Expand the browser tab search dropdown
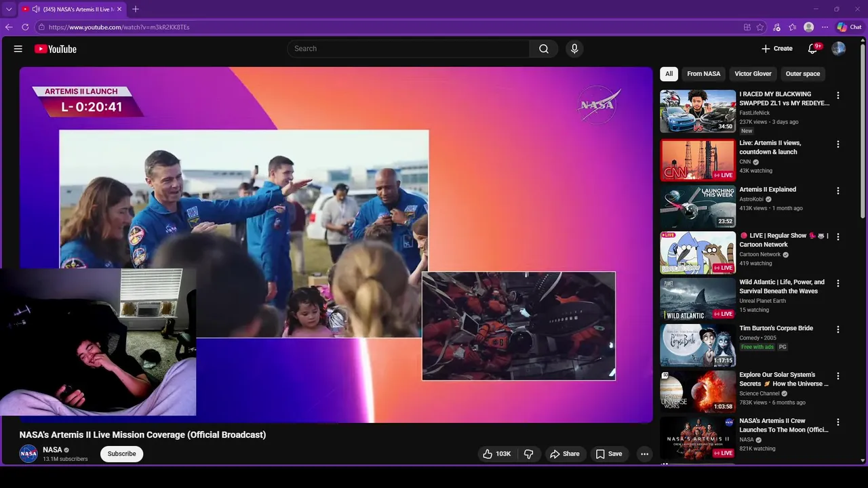 tap(9, 9)
